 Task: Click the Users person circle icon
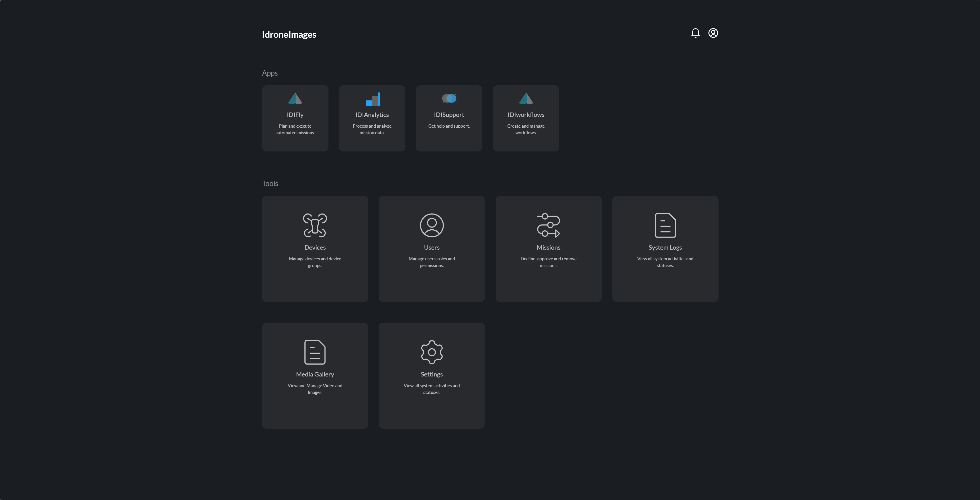pyautogui.click(x=432, y=225)
